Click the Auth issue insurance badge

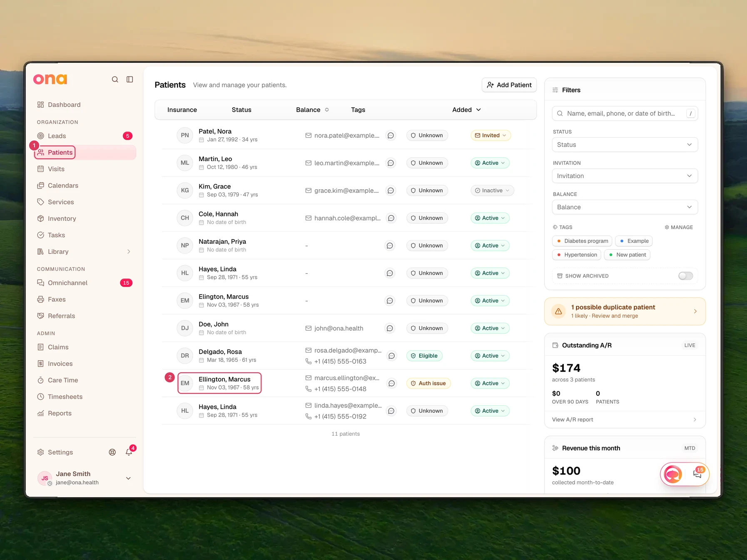tap(428, 384)
